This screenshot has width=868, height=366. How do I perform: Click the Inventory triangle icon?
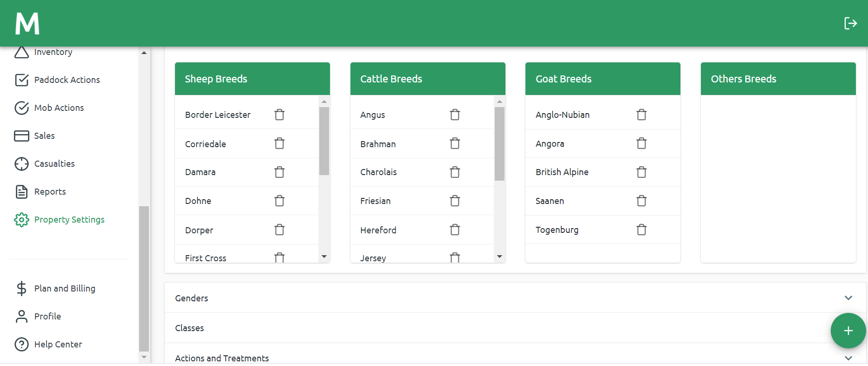[x=21, y=52]
